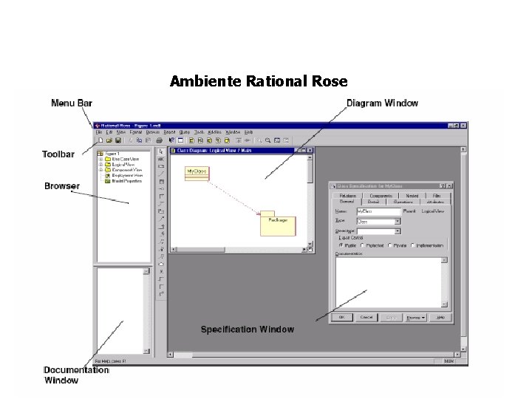Click the zoom out magnifier icon
The height and width of the screenshot is (399, 532).
[268, 140]
